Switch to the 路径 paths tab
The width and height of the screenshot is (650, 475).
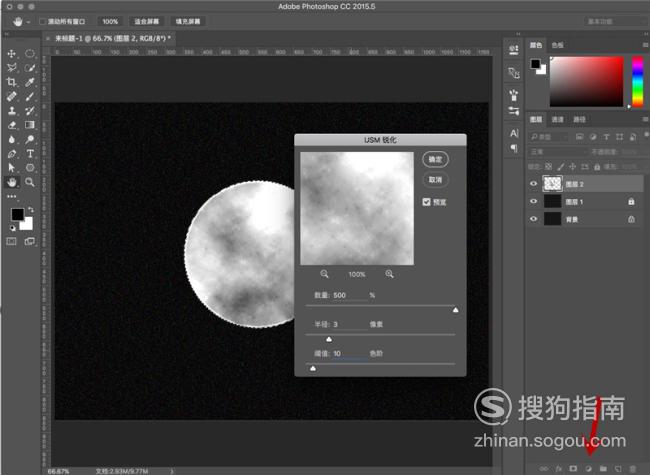pyautogui.click(x=579, y=119)
